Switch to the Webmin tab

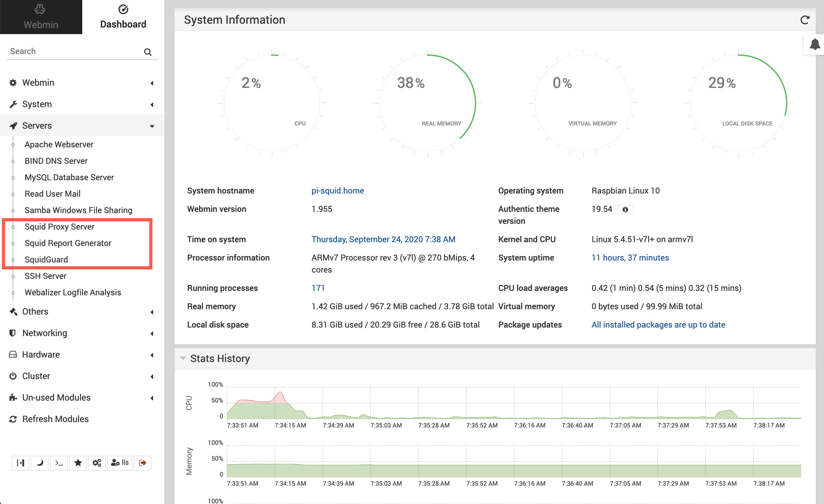41,17
